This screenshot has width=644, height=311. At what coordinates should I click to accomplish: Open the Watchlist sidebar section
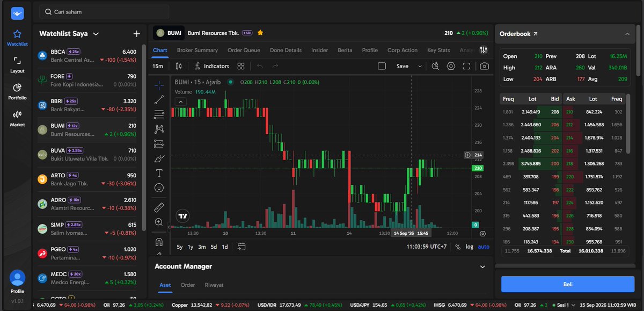point(17,38)
